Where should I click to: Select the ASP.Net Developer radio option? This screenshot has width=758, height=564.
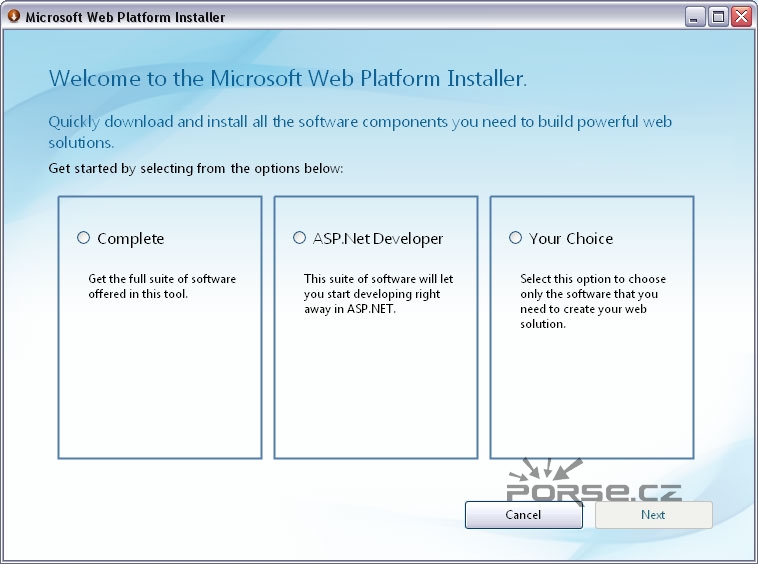300,238
